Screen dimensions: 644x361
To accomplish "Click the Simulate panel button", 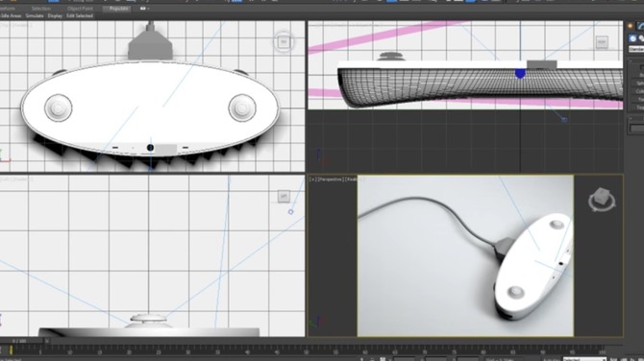I will (35, 16).
